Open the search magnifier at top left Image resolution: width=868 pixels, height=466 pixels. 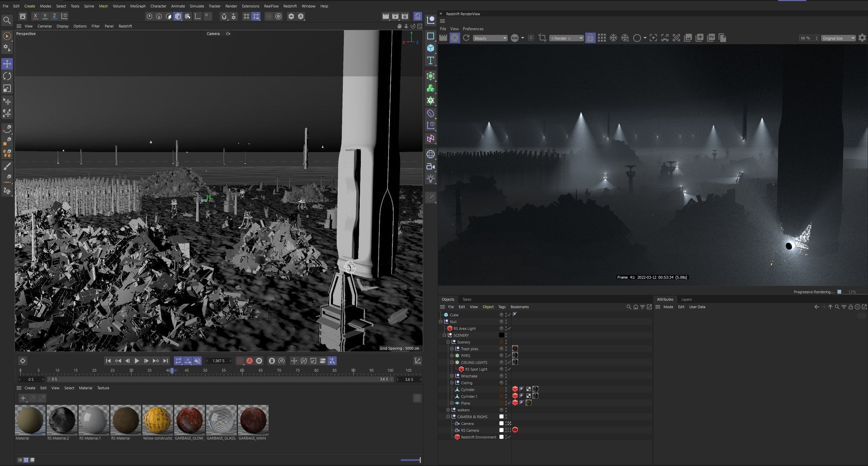(7, 20)
